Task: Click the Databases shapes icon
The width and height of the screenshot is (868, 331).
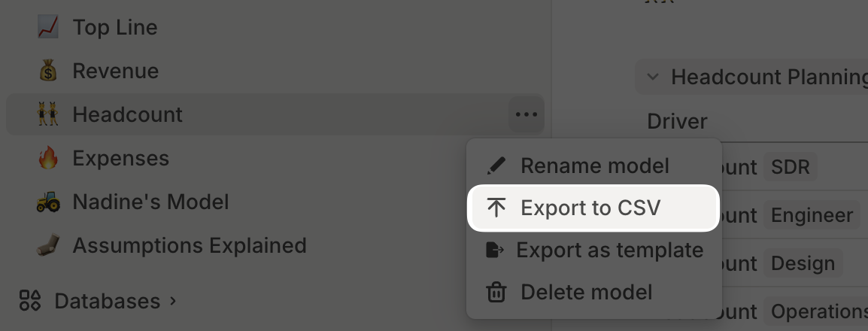Action: pos(30,301)
